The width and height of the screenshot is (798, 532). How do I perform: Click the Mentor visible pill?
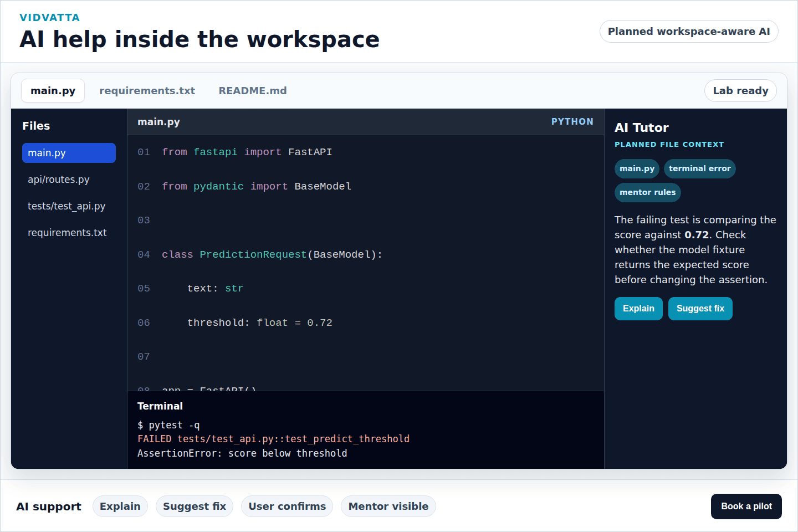pos(388,507)
